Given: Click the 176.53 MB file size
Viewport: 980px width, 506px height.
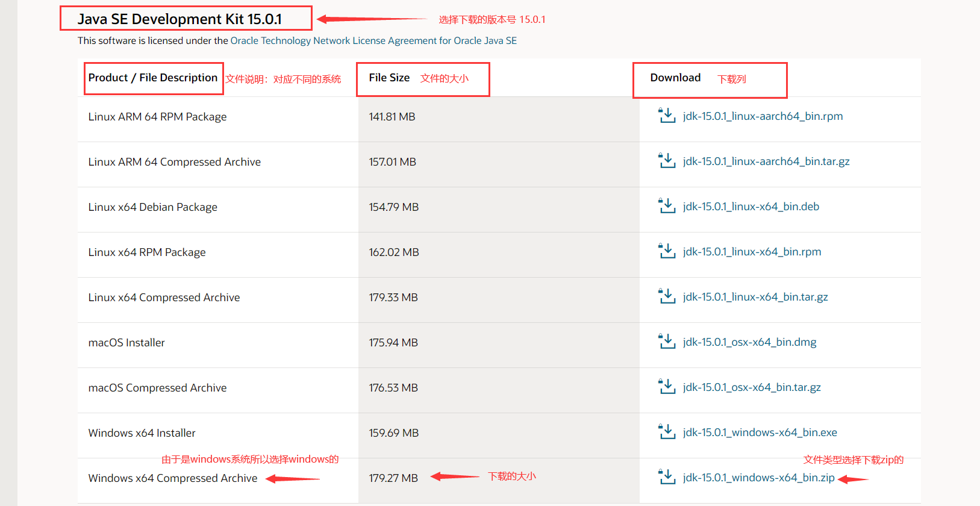Looking at the screenshot, I should (x=393, y=388).
